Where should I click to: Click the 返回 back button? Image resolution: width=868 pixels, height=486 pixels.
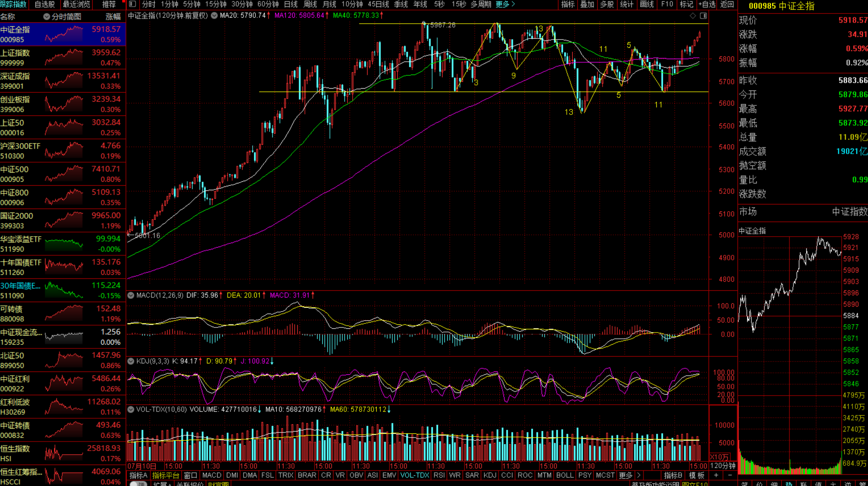pyautogui.click(x=727, y=4)
